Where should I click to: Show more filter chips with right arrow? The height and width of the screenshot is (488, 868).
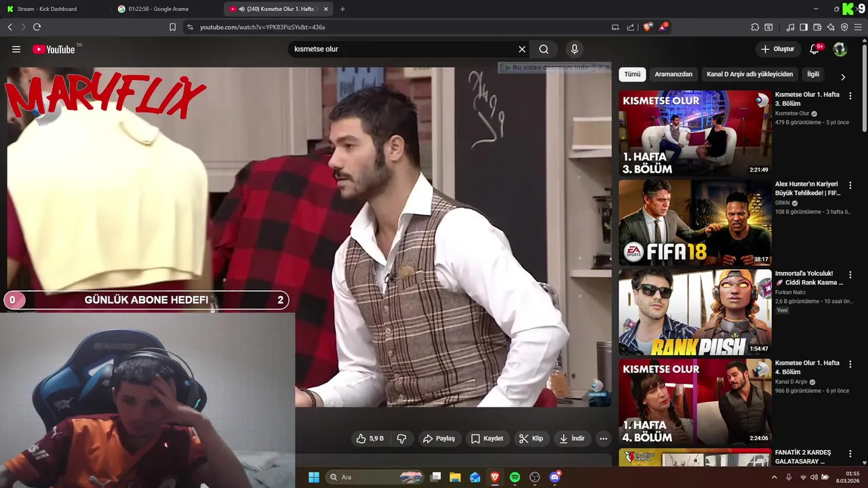(x=843, y=77)
